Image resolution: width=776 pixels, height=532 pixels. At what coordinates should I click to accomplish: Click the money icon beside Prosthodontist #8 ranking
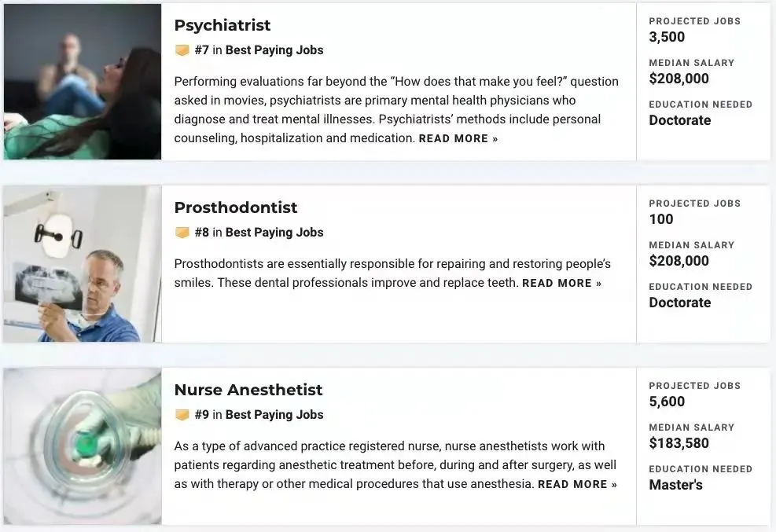point(182,233)
